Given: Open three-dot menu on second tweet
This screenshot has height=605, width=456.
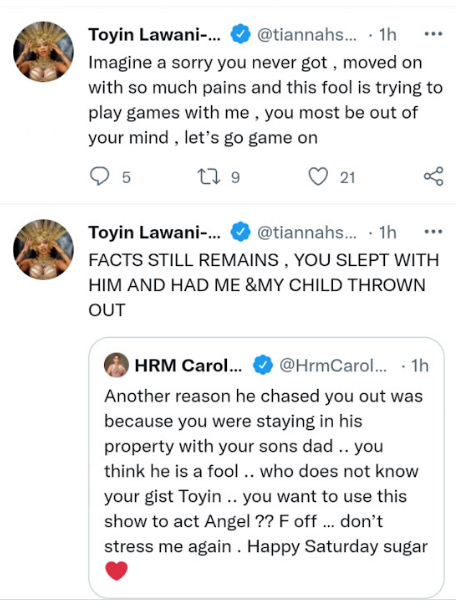Looking at the screenshot, I should click(433, 232).
